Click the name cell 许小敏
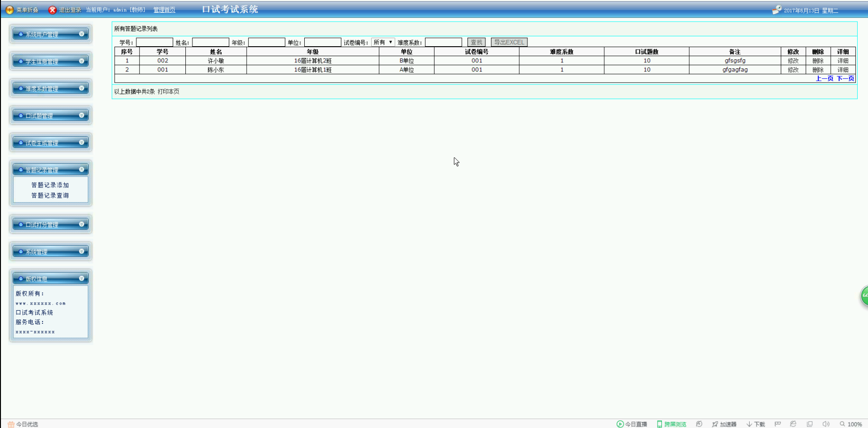The height and width of the screenshot is (428, 868). click(216, 61)
